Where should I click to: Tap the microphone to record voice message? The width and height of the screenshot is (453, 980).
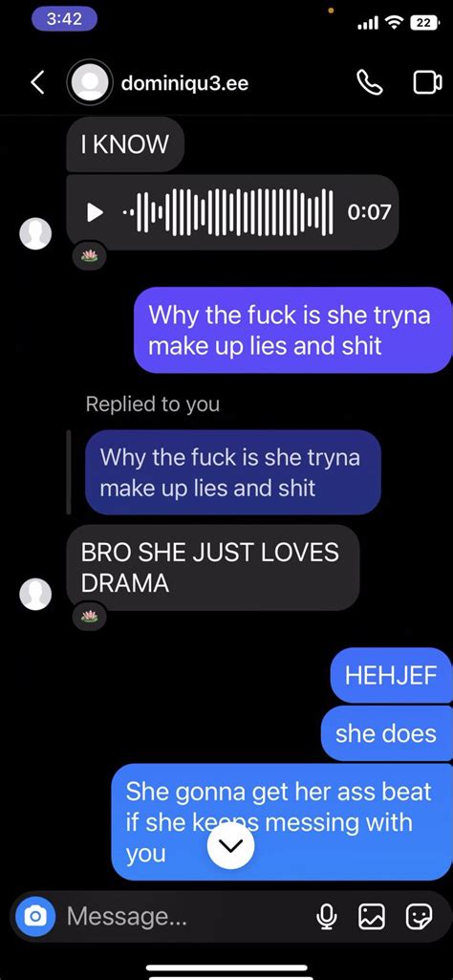pos(326,917)
